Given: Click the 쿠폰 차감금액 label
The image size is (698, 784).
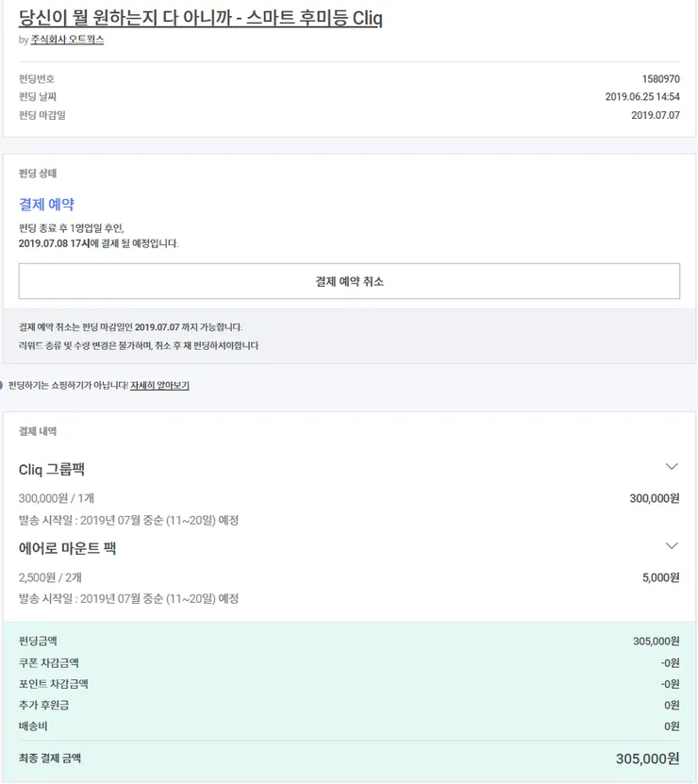Looking at the screenshot, I should (x=48, y=663).
